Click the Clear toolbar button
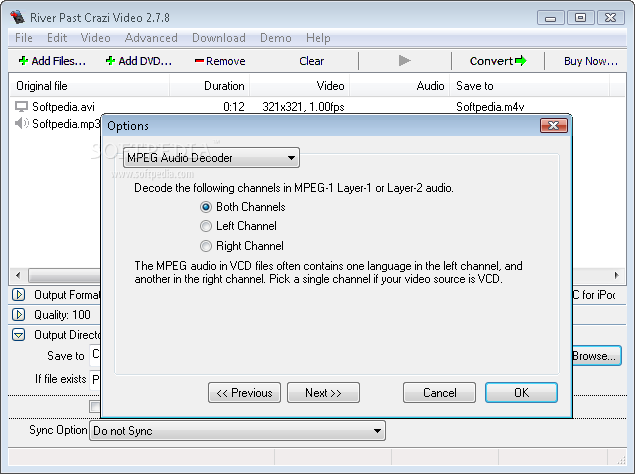635x474 pixels. pyautogui.click(x=311, y=61)
